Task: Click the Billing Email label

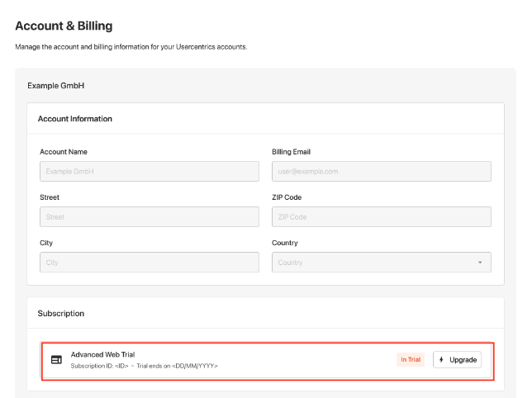Action: [291, 152]
